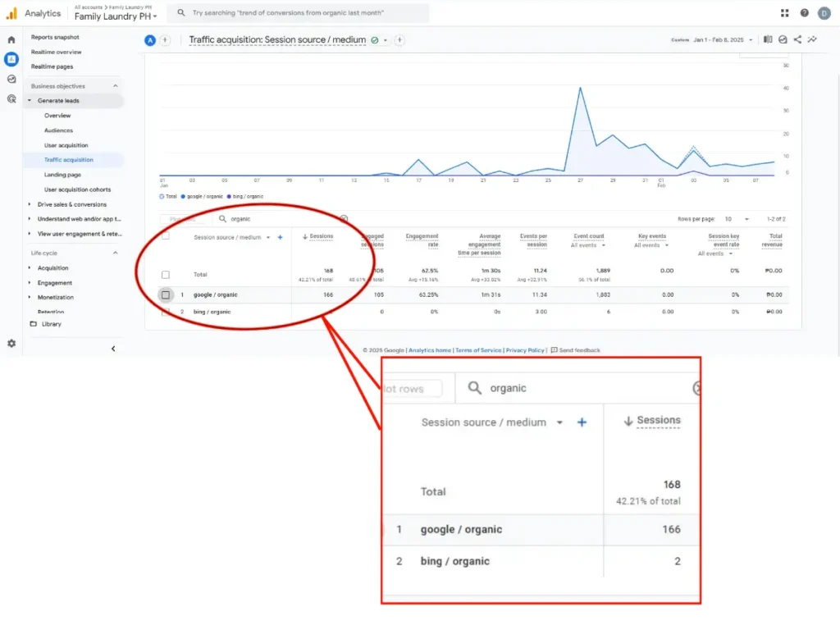Toggle the table header select-all checkbox
Viewport: 840px width, 630px height.
(x=166, y=235)
